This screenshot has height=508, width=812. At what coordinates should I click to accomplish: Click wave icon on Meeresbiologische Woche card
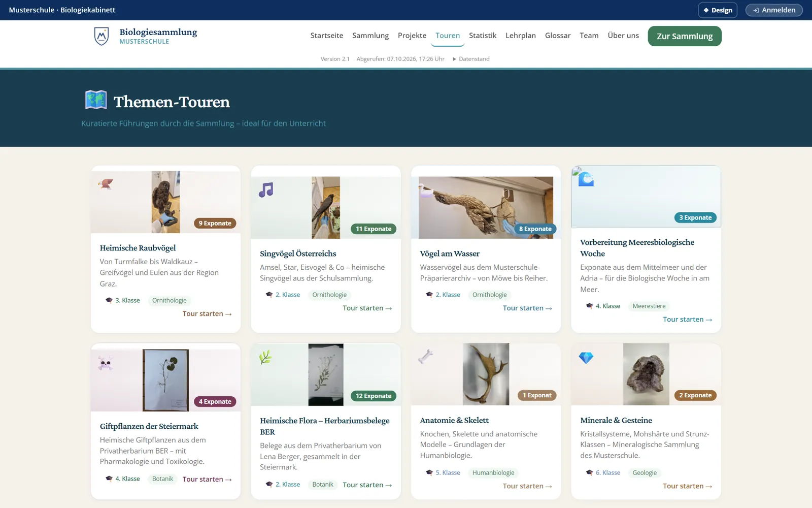(x=586, y=179)
